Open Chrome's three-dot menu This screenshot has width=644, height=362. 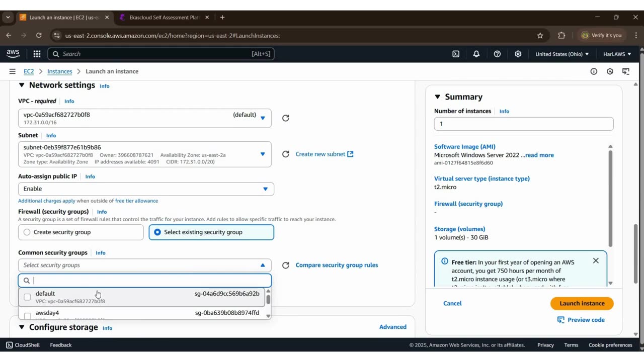pos(636,35)
